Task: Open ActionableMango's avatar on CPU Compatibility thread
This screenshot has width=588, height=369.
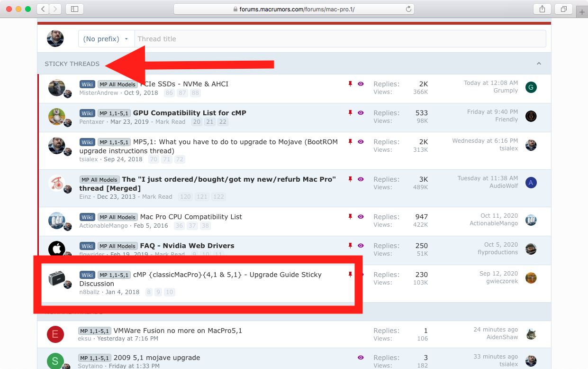Action: click(56, 221)
